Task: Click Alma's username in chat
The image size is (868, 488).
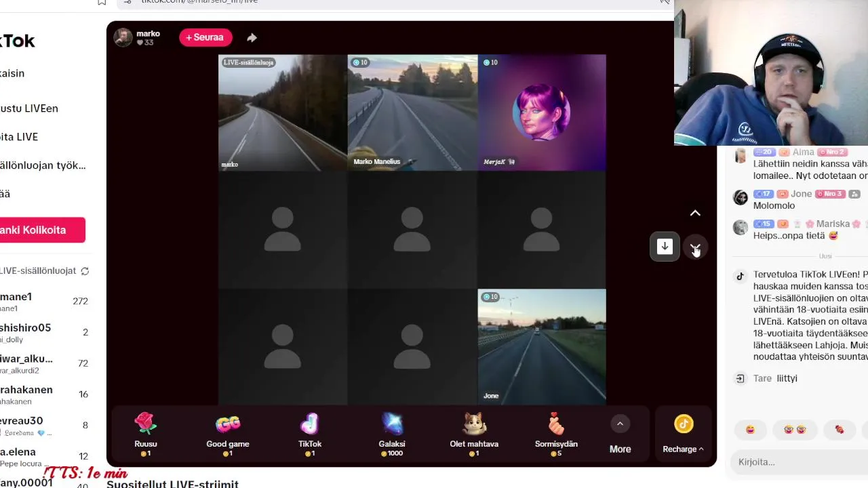Action: pos(803,152)
